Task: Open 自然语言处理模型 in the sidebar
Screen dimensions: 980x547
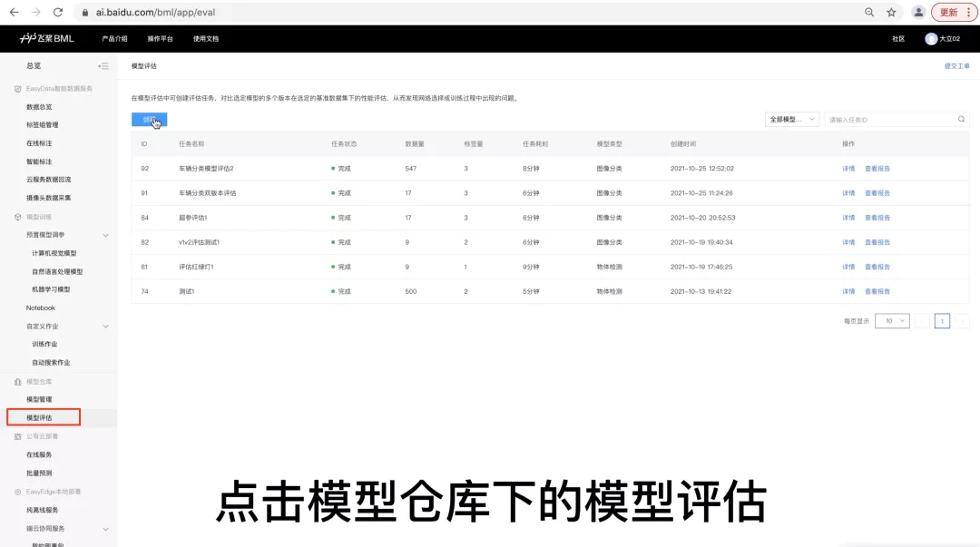Action: click(57, 271)
